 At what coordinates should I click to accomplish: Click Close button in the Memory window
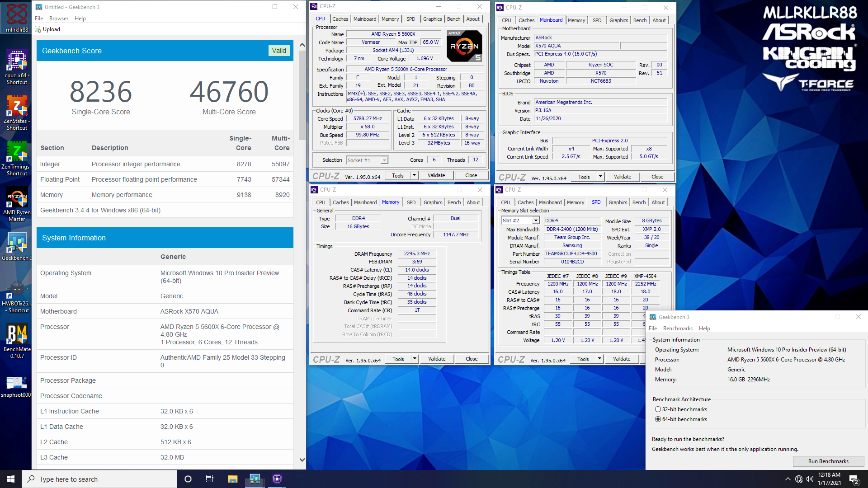(472, 359)
